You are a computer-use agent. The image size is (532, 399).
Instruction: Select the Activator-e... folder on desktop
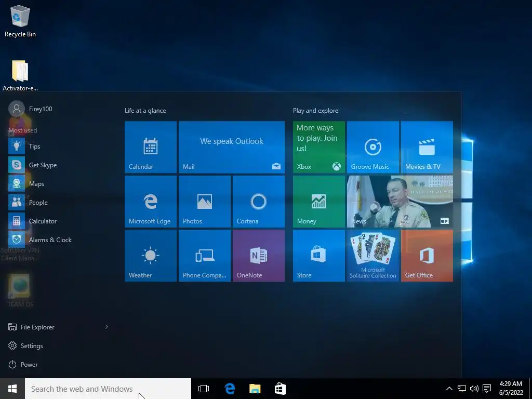pyautogui.click(x=20, y=75)
